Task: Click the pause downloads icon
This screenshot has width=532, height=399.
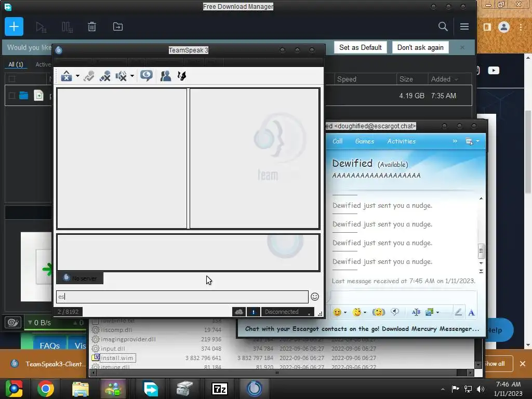Action: (x=67, y=27)
